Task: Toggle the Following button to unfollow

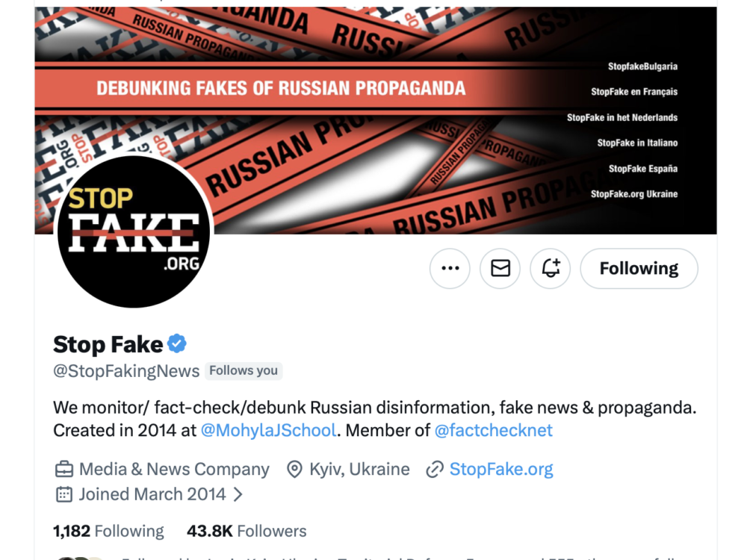Action: tap(639, 269)
